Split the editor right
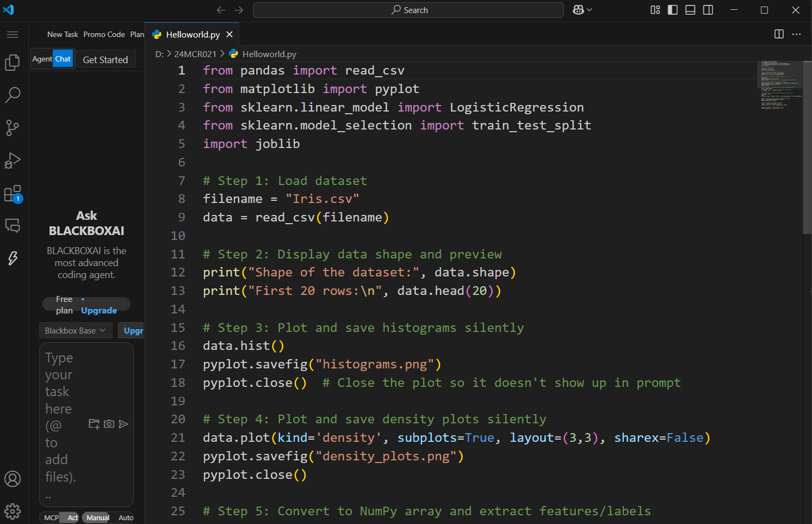This screenshot has height=524, width=812. (x=779, y=34)
